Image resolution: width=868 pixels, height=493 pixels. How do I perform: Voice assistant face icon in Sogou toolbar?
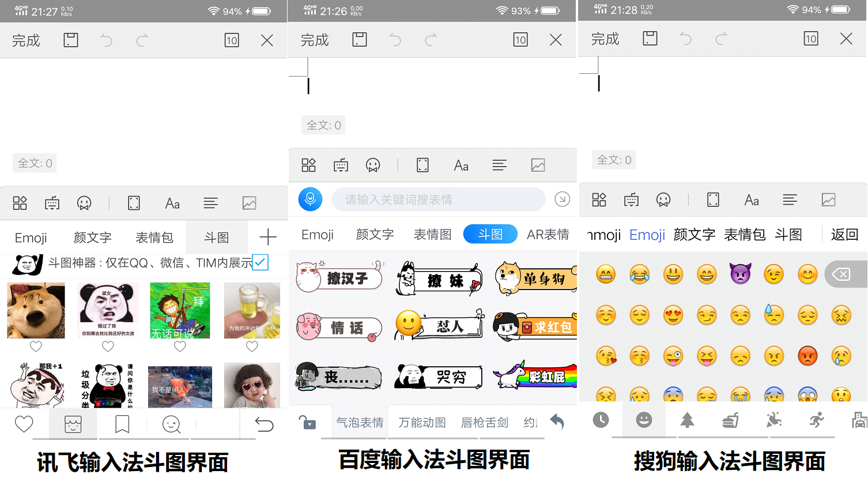(x=663, y=200)
